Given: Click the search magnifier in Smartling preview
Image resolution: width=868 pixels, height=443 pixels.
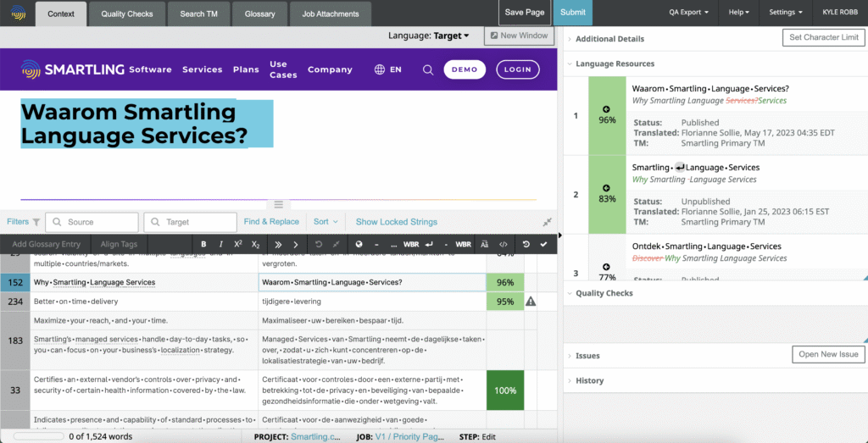Looking at the screenshot, I should 428,70.
